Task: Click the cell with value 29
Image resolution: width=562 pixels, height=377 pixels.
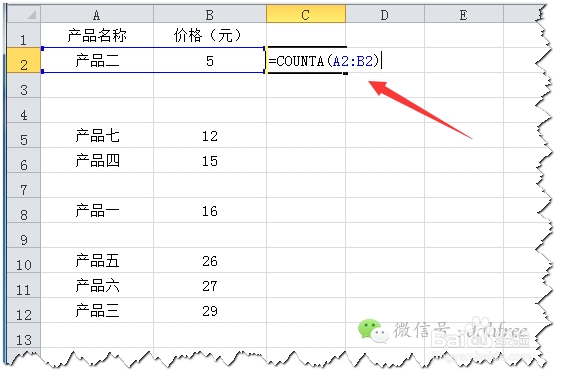Action: [x=210, y=310]
